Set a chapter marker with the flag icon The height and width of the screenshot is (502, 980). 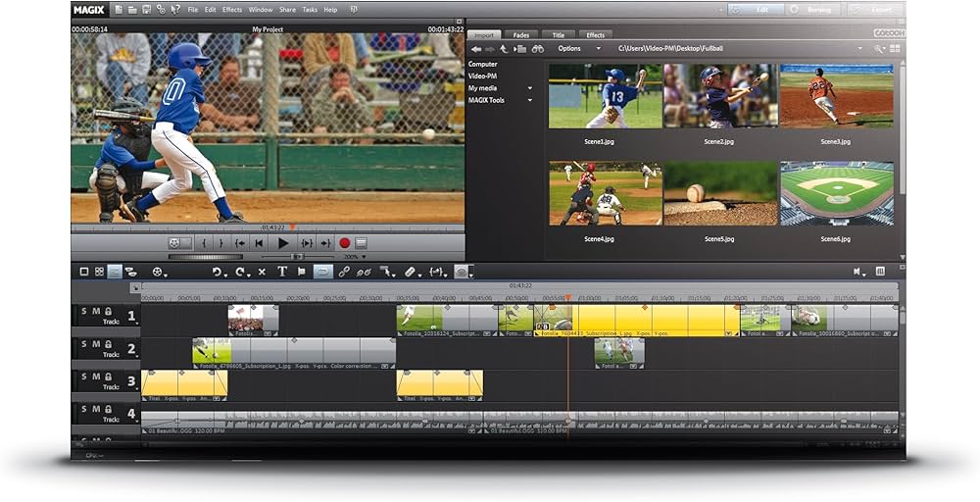tap(302, 272)
